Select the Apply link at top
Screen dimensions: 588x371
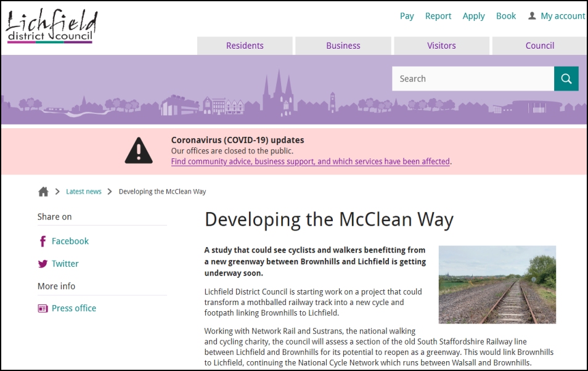coord(473,16)
